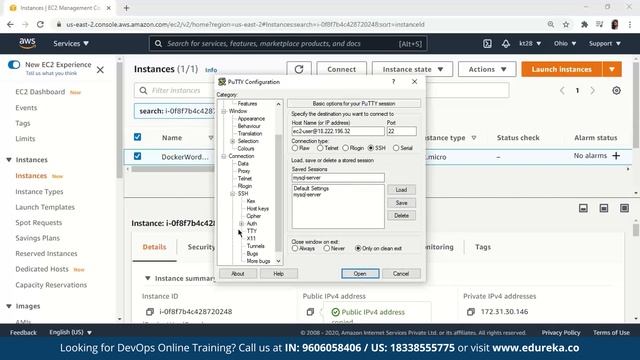Open the Support dropdown

pos(604,43)
